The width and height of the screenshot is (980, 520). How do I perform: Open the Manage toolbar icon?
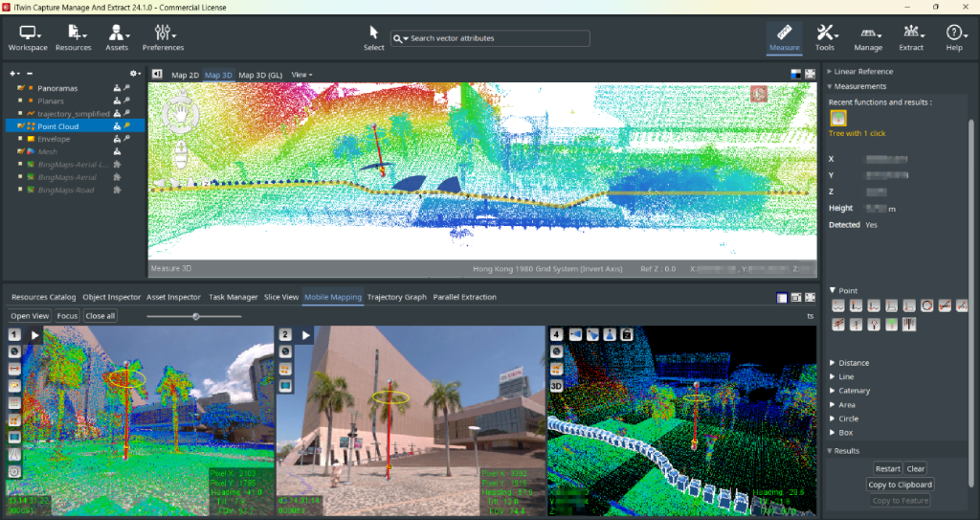(x=869, y=33)
